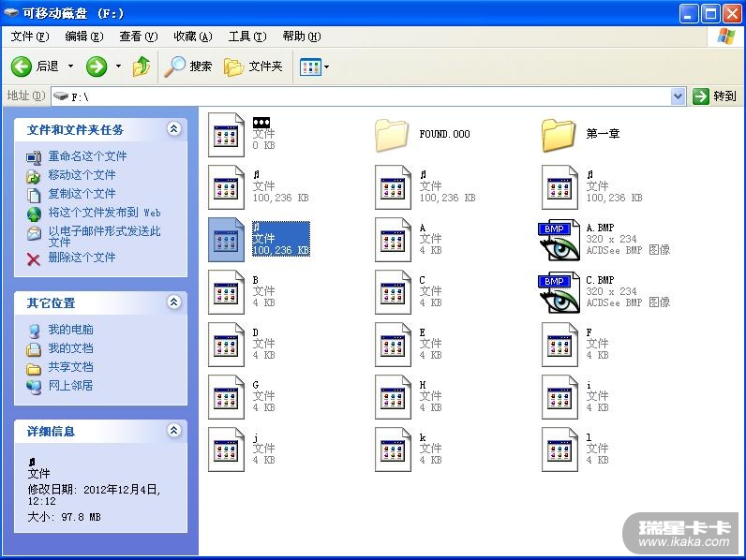
Task: Open the Edit (编辑) menu
Action: [x=83, y=37]
